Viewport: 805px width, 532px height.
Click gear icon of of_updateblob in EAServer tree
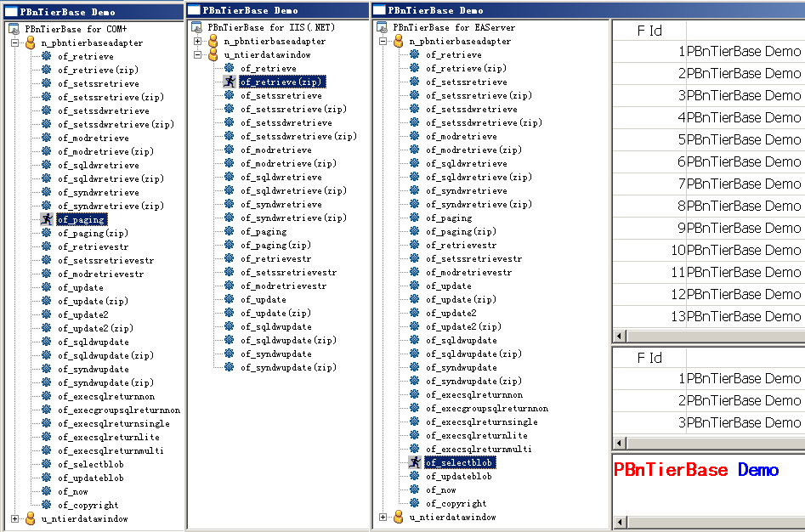415,476
